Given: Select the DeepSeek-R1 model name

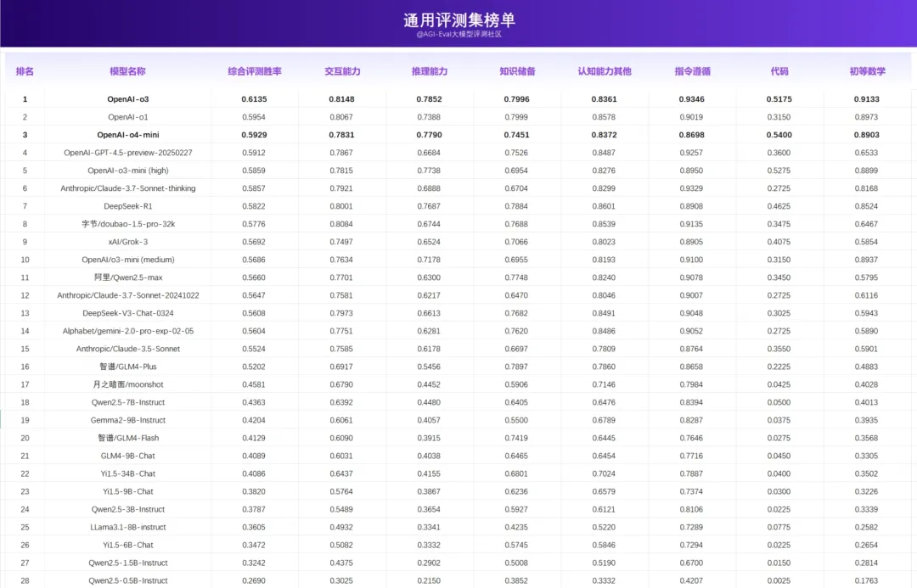Looking at the screenshot, I should (128, 206).
